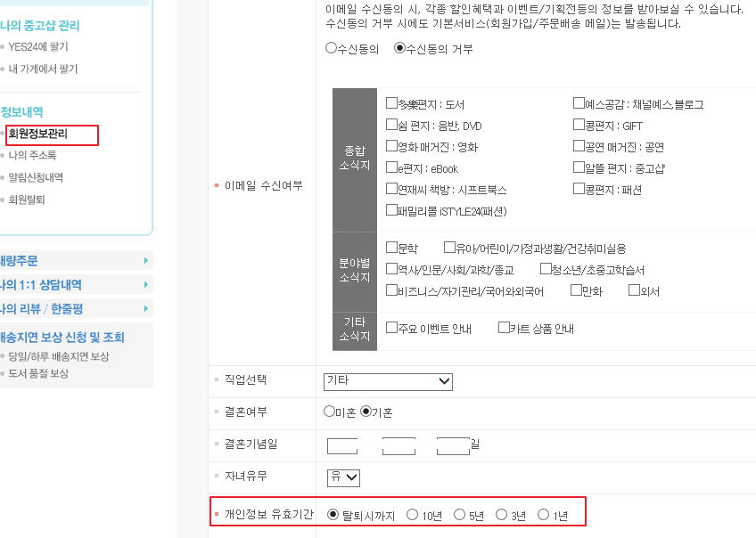Toggle the 만화 checkbox
The image size is (756, 538).
pos(576,290)
